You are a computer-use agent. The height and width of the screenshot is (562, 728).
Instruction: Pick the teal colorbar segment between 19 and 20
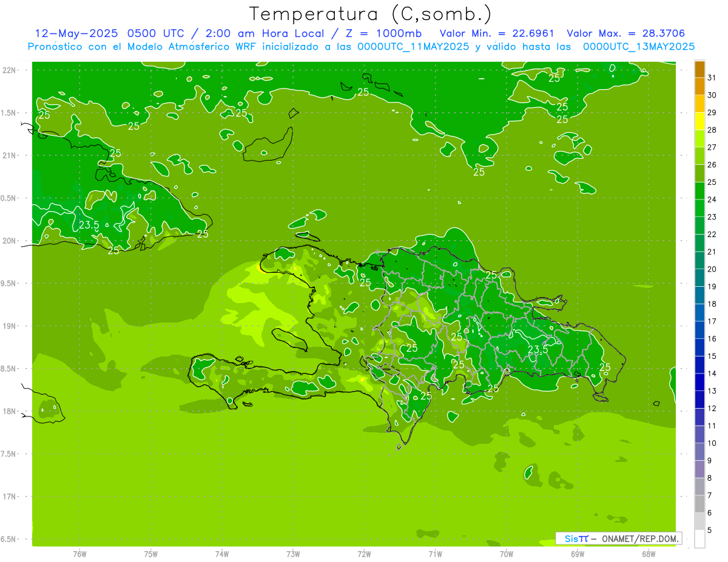699,278
